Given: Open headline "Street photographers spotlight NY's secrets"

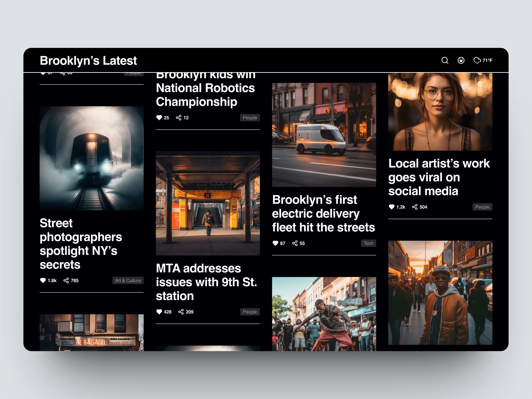Looking at the screenshot, I should point(81,244).
